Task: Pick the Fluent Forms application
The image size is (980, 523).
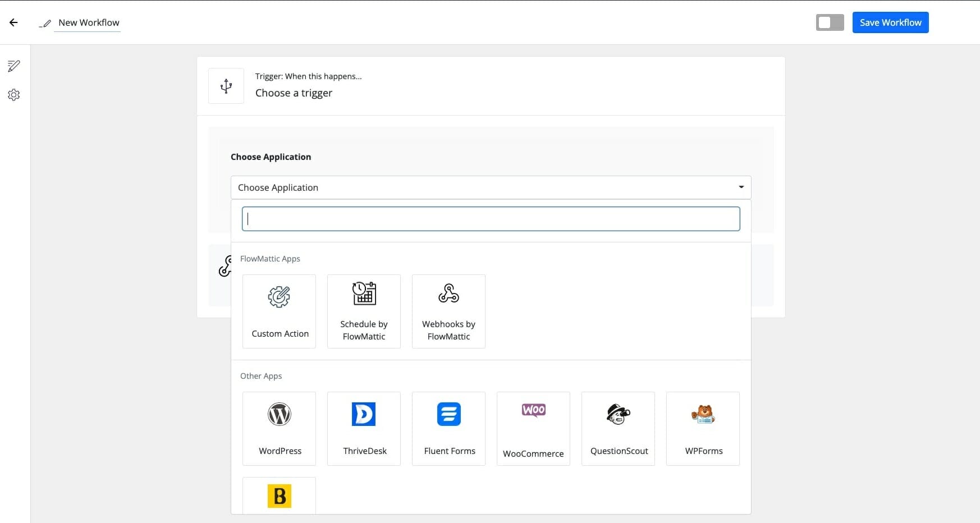Action: point(448,429)
